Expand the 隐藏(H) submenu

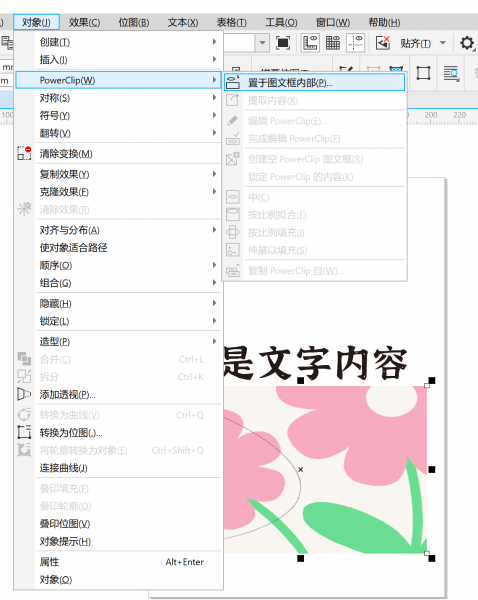coord(118,304)
